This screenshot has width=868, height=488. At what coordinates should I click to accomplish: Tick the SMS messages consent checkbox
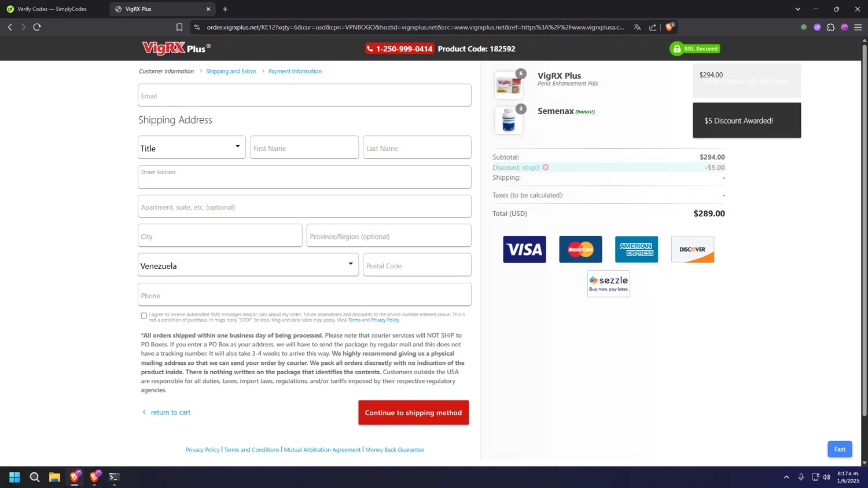(x=144, y=316)
